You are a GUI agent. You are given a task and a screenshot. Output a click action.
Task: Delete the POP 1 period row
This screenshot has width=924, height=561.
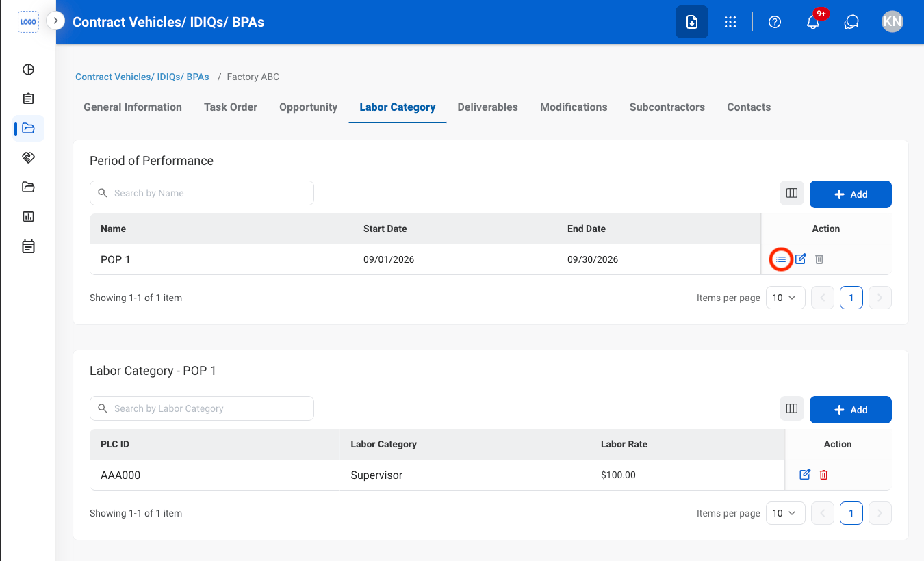coord(819,259)
